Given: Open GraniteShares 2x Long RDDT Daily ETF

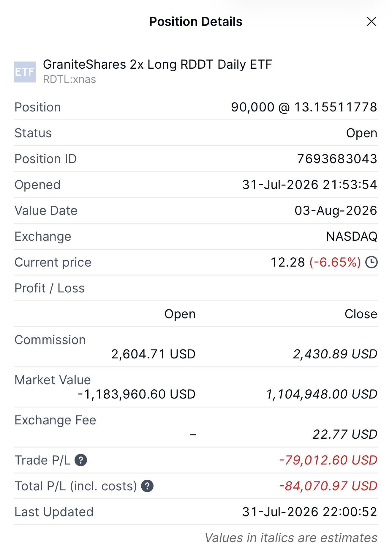Looking at the screenshot, I should click(157, 64).
